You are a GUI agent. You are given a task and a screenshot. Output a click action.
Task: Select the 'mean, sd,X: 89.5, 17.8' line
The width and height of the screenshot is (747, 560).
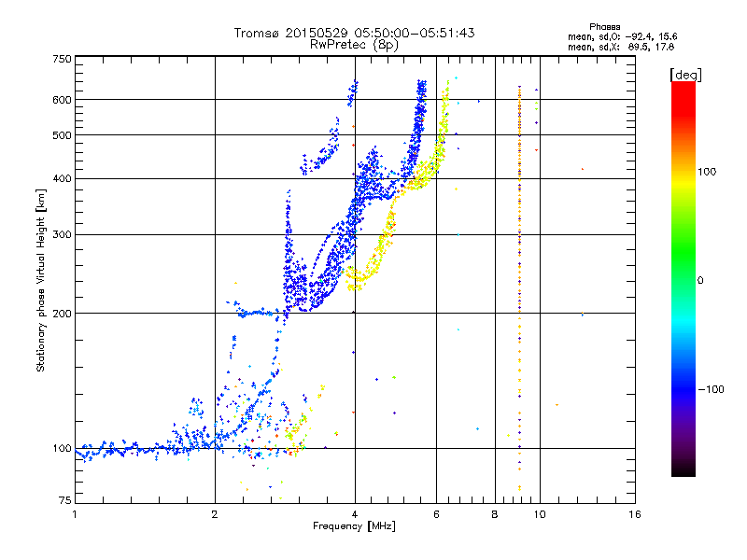pos(621,47)
